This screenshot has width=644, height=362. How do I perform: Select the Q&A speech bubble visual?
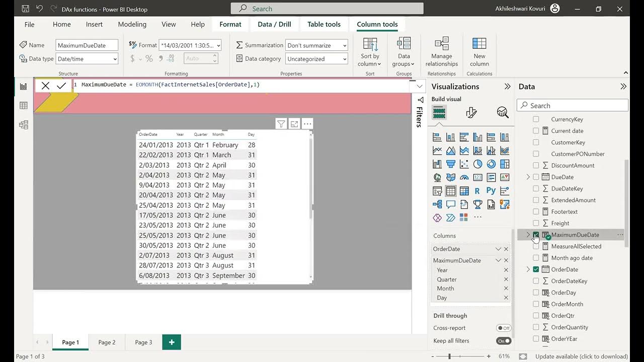point(450,204)
